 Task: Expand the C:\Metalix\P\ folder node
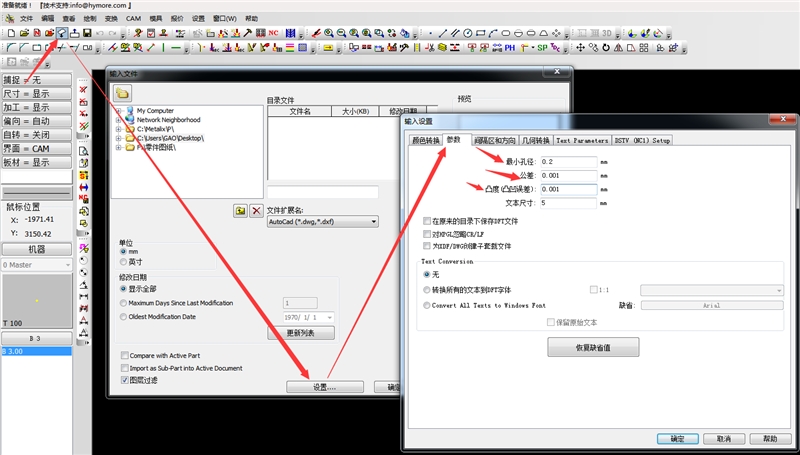[119, 129]
